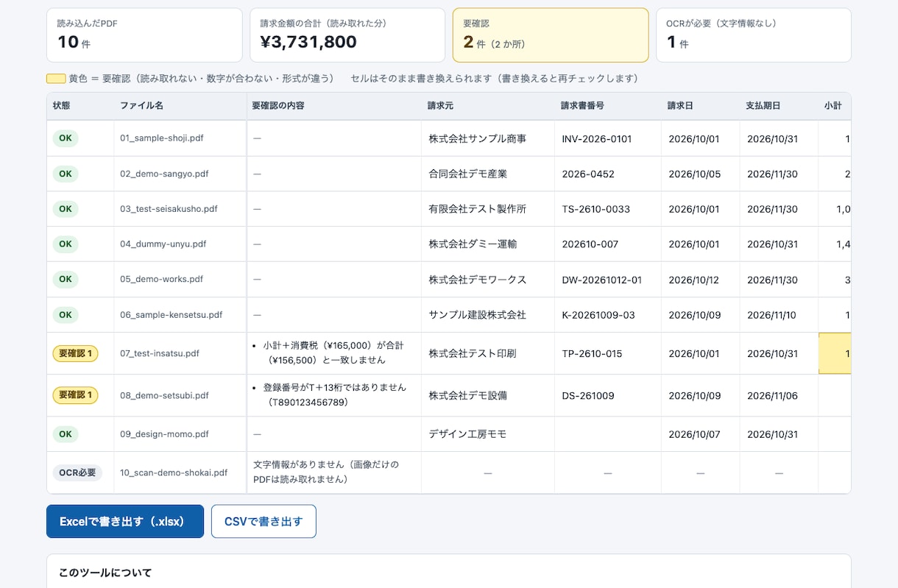The image size is (898, 588).
Task: Edit invoice number 202610-007
Action: pos(608,244)
